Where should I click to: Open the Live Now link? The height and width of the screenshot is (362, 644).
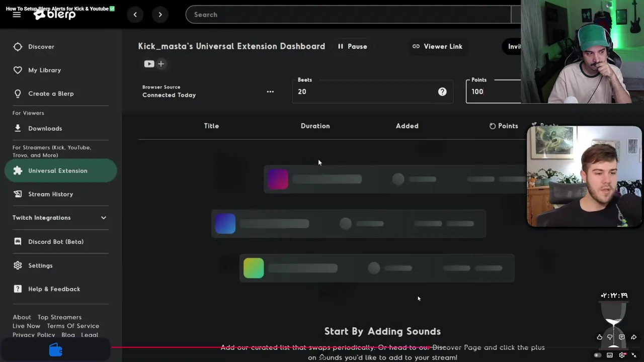[26, 326]
